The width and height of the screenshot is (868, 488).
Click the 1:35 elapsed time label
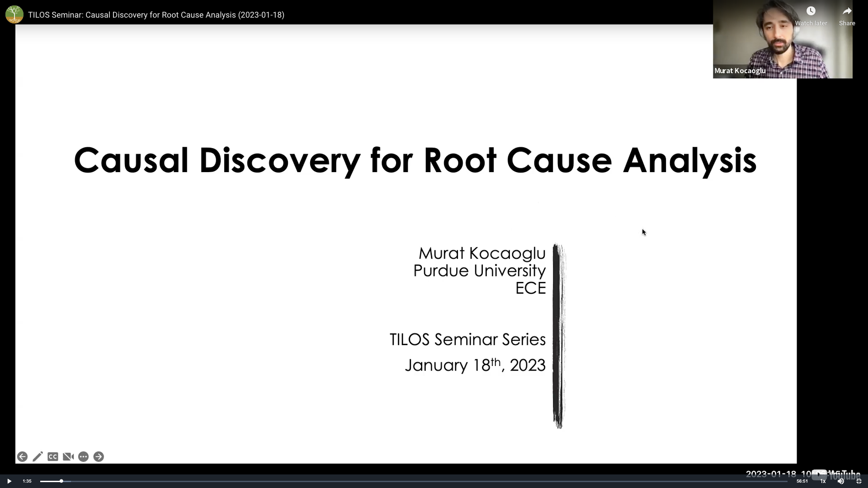[27, 481]
